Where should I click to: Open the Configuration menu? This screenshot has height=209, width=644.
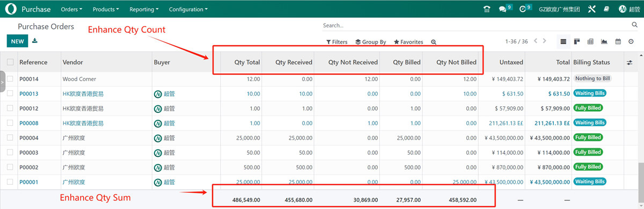(188, 9)
